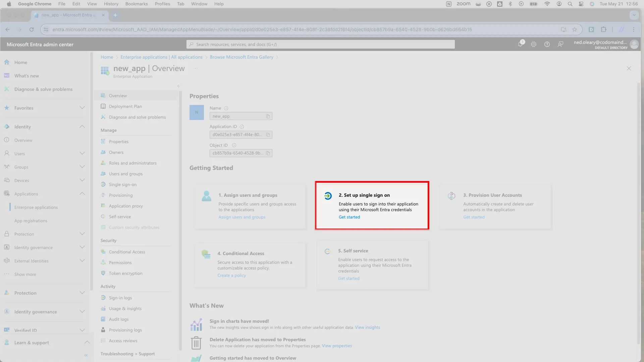
Task: Click Get started under Self service
Action: 349,279
